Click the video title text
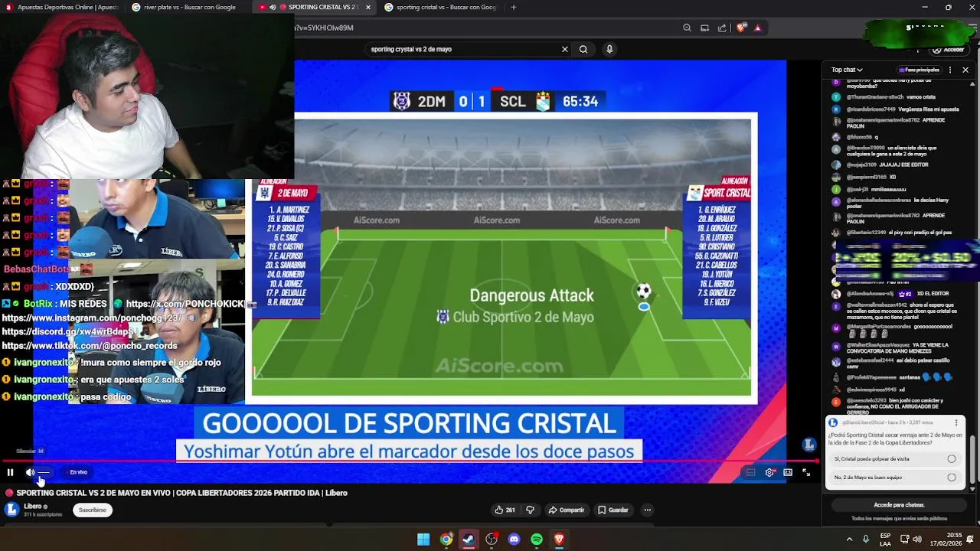This screenshot has height=551, width=980. 181,493
